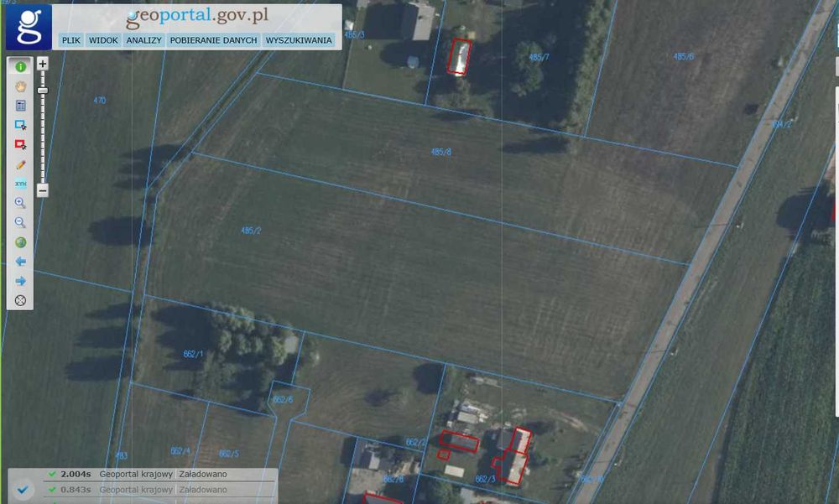Activate the zoom-in magnifier tool
839x504 pixels.
20,203
